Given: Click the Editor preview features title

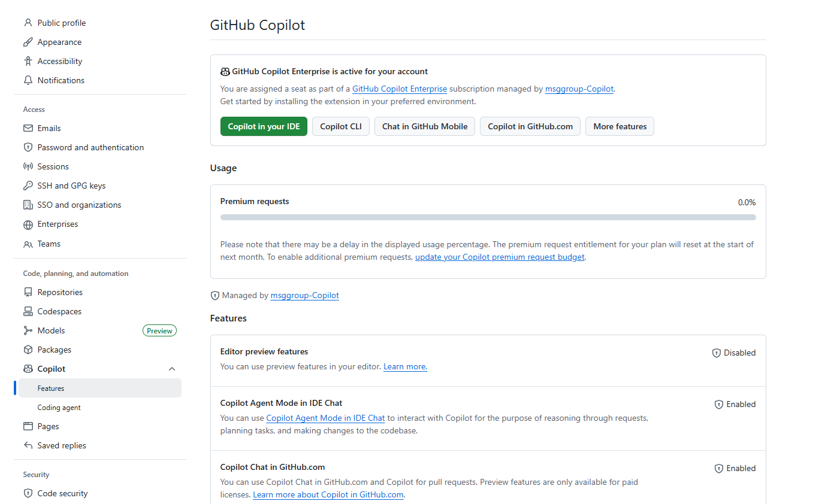Looking at the screenshot, I should click(264, 351).
